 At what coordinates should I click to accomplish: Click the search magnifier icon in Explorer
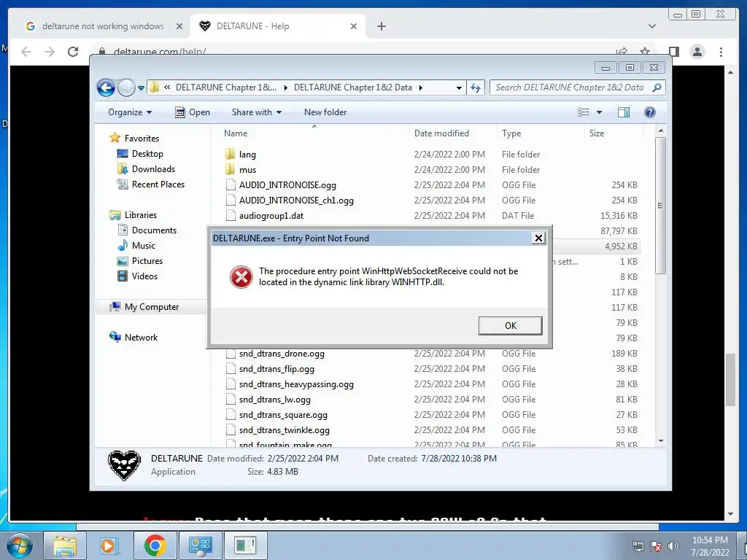657,87
